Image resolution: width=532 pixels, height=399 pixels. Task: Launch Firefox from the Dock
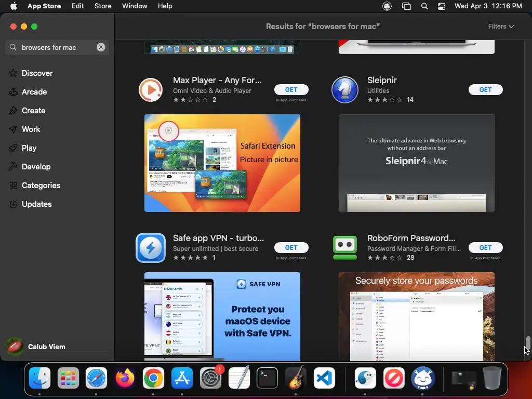[x=125, y=378]
